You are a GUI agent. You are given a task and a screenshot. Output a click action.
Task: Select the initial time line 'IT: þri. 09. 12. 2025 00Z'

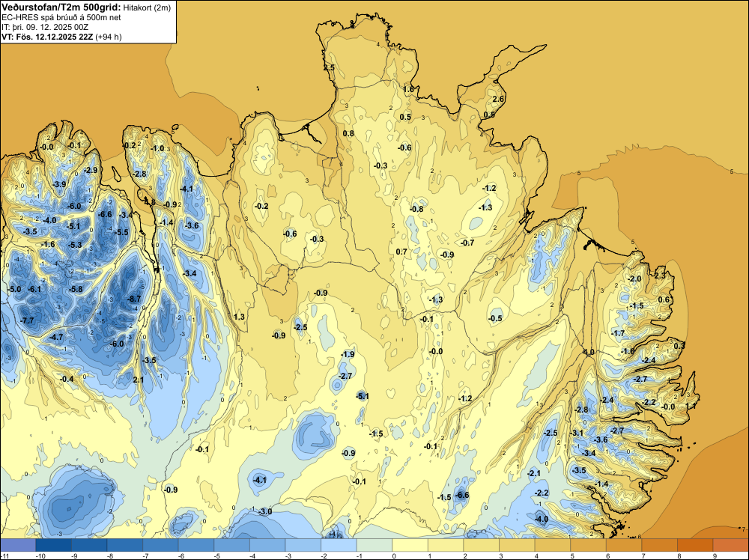point(45,27)
